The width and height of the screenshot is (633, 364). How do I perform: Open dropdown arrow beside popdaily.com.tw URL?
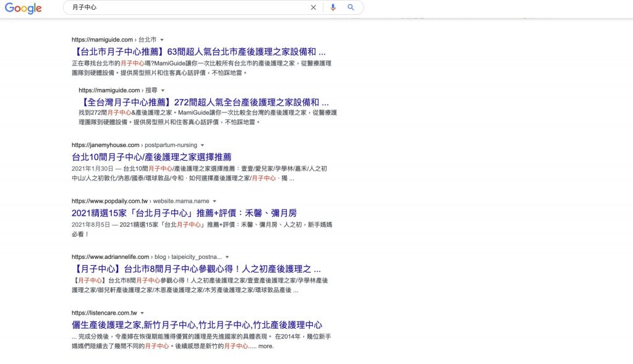(x=215, y=201)
